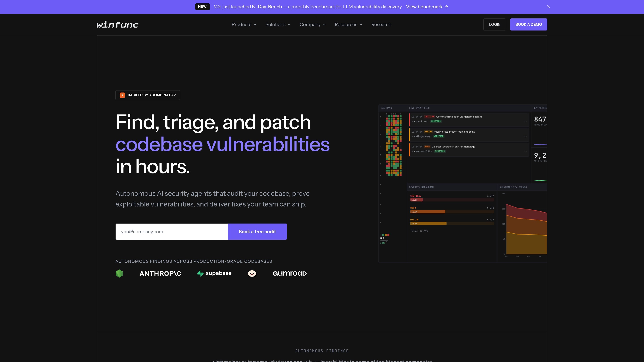Click the BOOK A DEMO button

pos(528,24)
